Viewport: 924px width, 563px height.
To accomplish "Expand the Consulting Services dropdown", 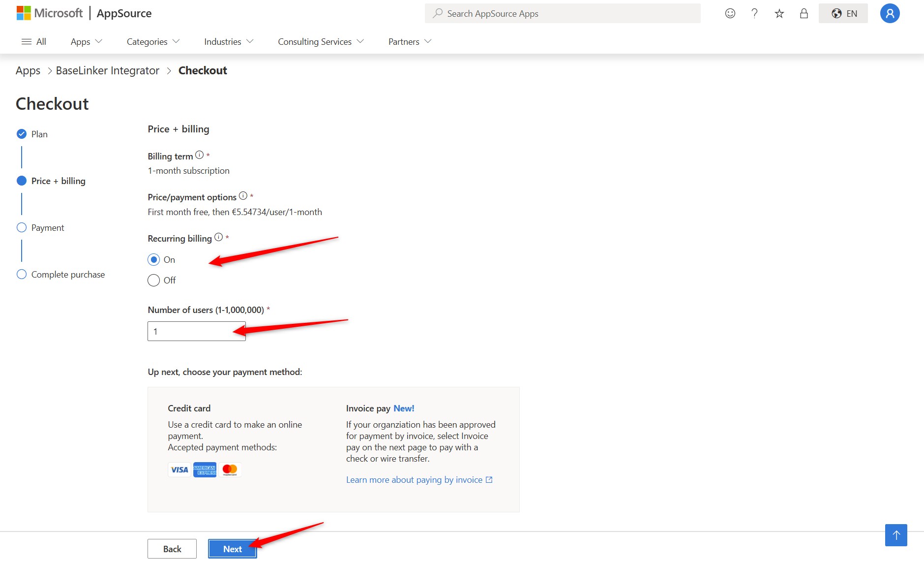I will click(x=321, y=42).
